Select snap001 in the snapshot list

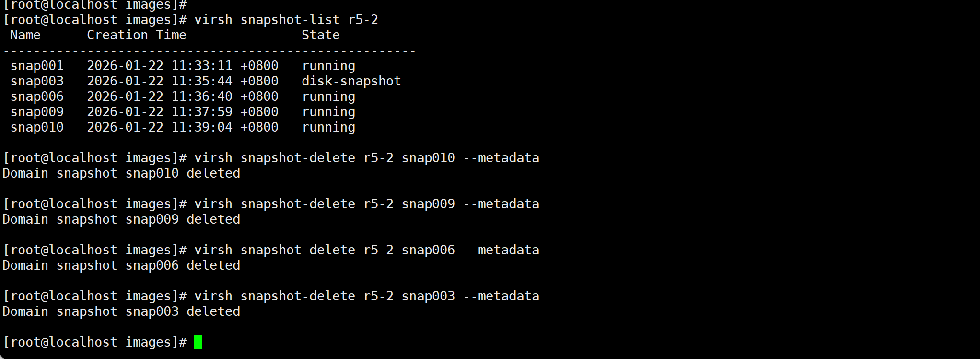click(37, 66)
